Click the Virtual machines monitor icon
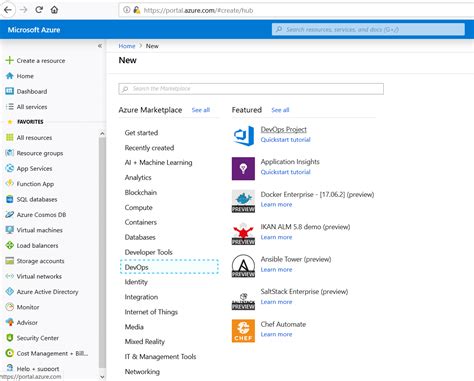The image size is (474, 381). 10,230
